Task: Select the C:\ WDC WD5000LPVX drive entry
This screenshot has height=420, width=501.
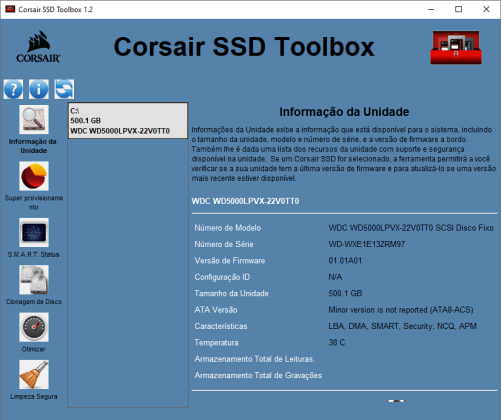Action: click(128, 121)
